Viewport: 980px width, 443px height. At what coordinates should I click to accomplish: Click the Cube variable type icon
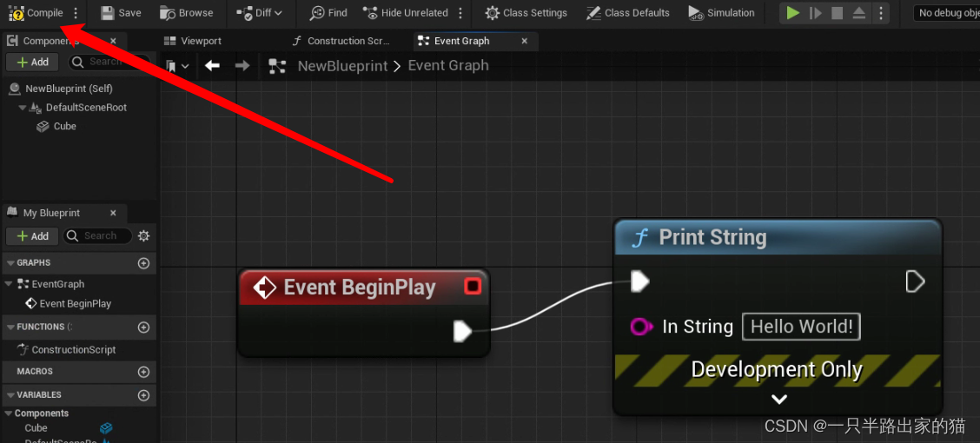(x=106, y=428)
